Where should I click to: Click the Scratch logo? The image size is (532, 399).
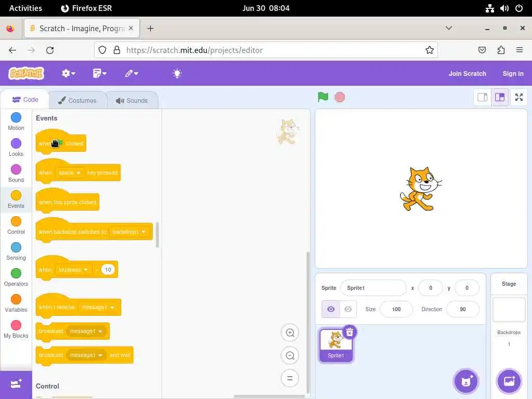click(26, 73)
